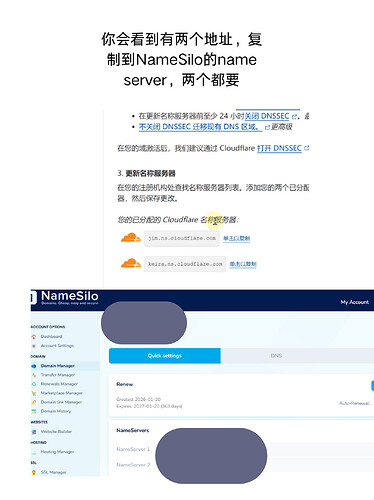Open Account Settings in the sidebar

tap(57, 346)
